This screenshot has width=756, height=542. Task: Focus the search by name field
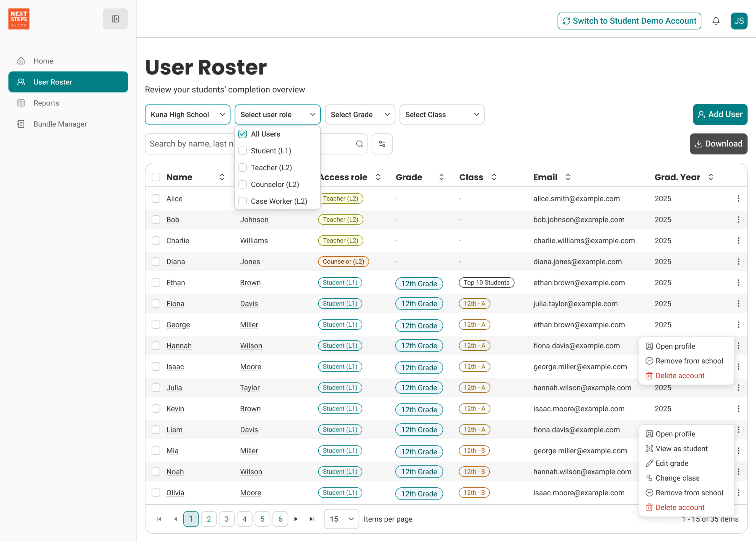pos(190,144)
